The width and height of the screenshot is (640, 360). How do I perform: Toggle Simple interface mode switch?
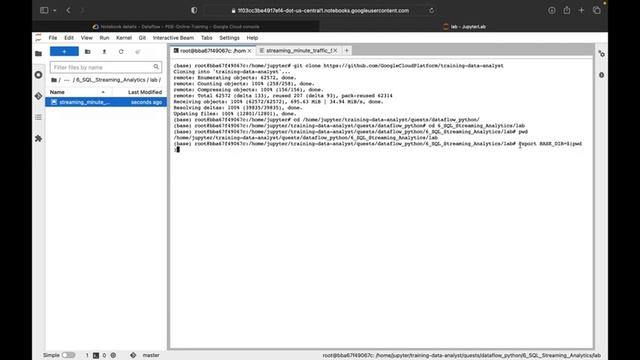tap(68, 356)
